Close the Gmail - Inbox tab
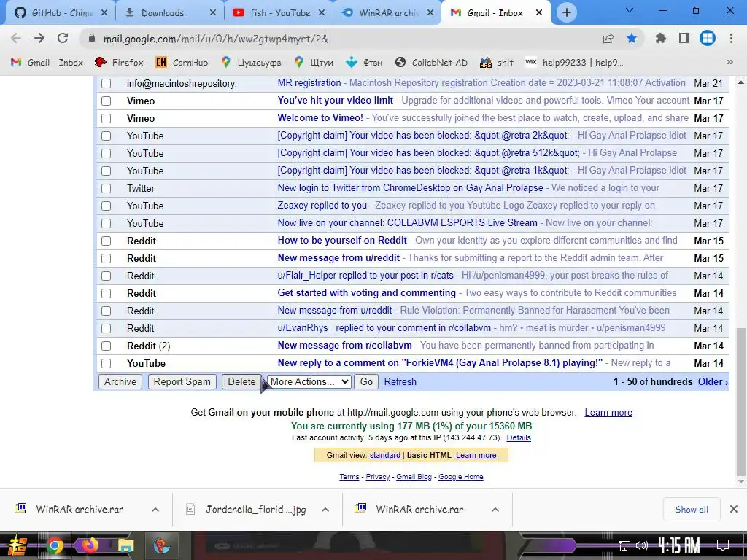Image resolution: width=747 pixels, height=560 pixels. tap(539, 13)
